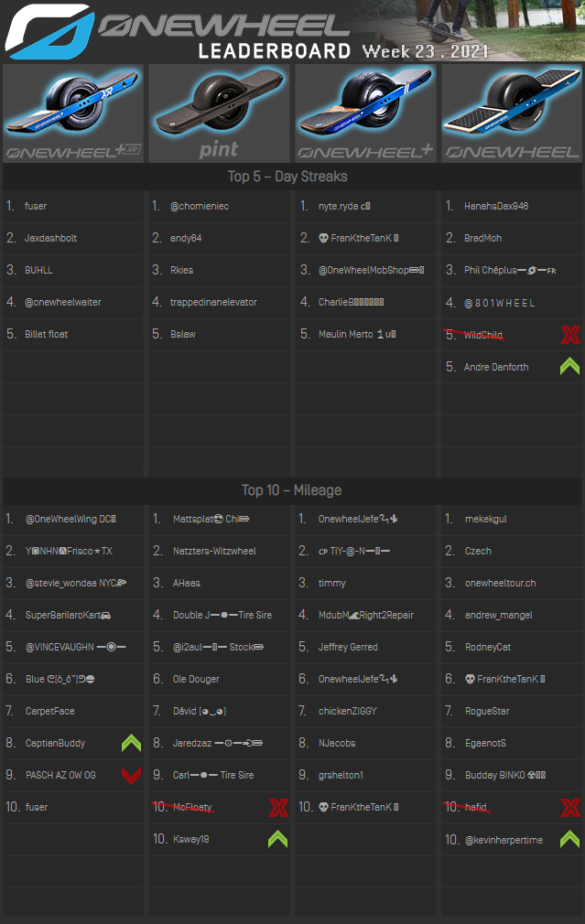Open the @chomieniec rider entry

[x=200, y=206]
